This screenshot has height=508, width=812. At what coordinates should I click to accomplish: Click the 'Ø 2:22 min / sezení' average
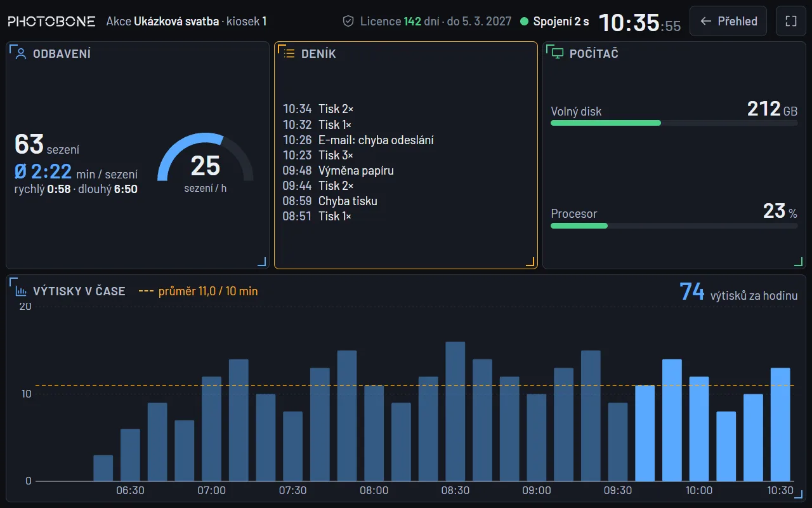click(76, 171)
